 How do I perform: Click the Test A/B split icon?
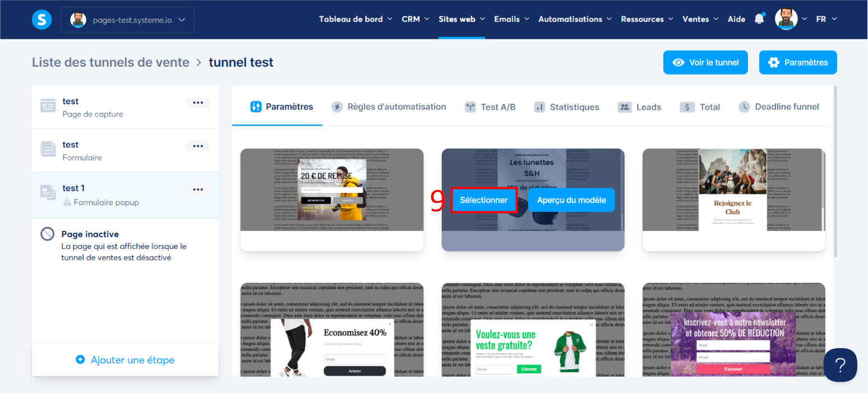tap(470, 107)
